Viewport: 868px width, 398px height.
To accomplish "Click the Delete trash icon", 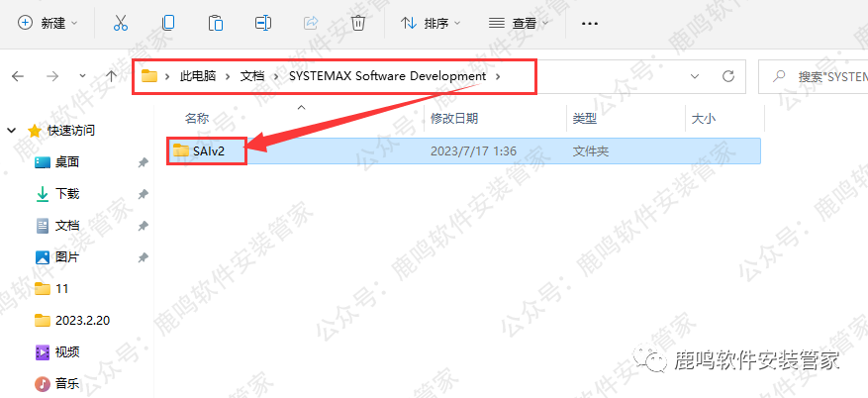I will pyautogui.click(x=358, y=23).
